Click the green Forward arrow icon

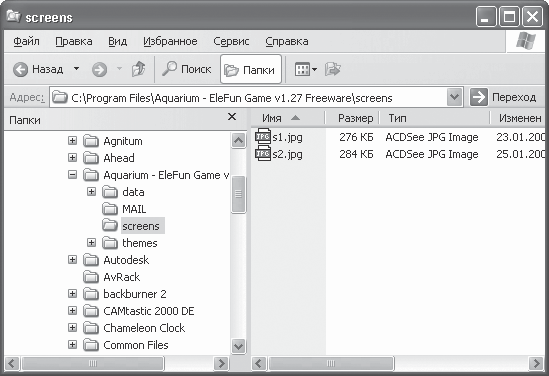click(99, 70)
